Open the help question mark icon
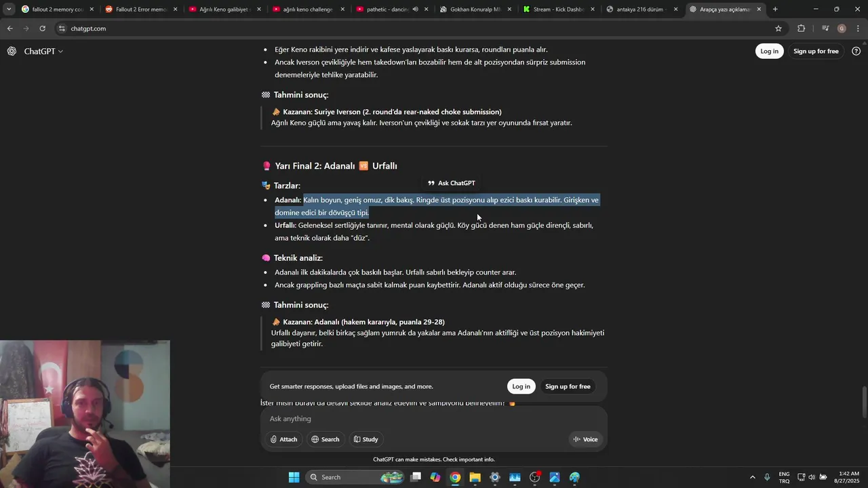The width and height of the screenshot is (868, 488). 856,52
